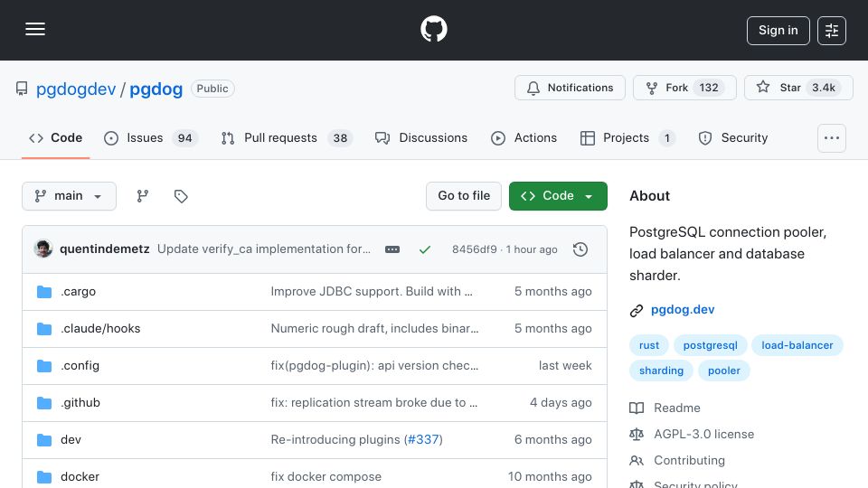Open 'Improve JDBC support' commit message
Screen dimensions: 868x488
click(372, 292)
